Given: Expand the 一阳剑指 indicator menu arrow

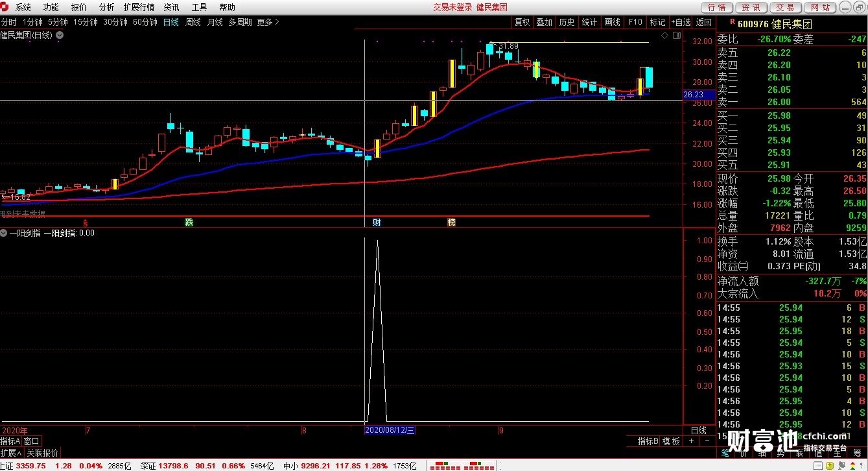Looking at the screenshot, I should point(4,233).
